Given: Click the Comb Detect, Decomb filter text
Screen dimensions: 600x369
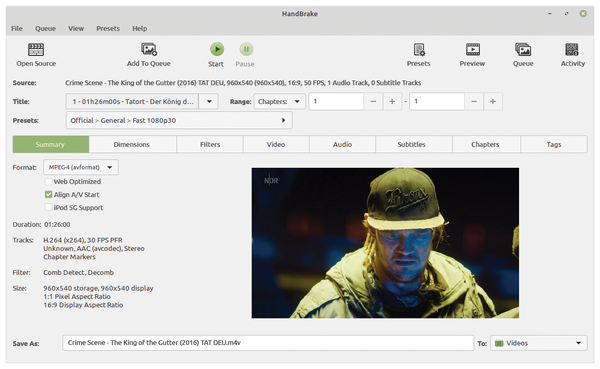Looking at the screenshot, I should pos(78,273).
